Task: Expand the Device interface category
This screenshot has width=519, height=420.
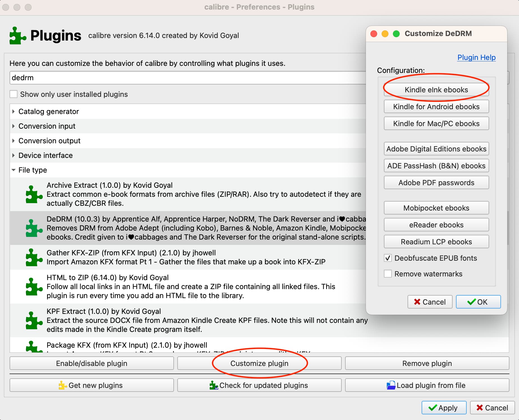Action: pos(13,155)
